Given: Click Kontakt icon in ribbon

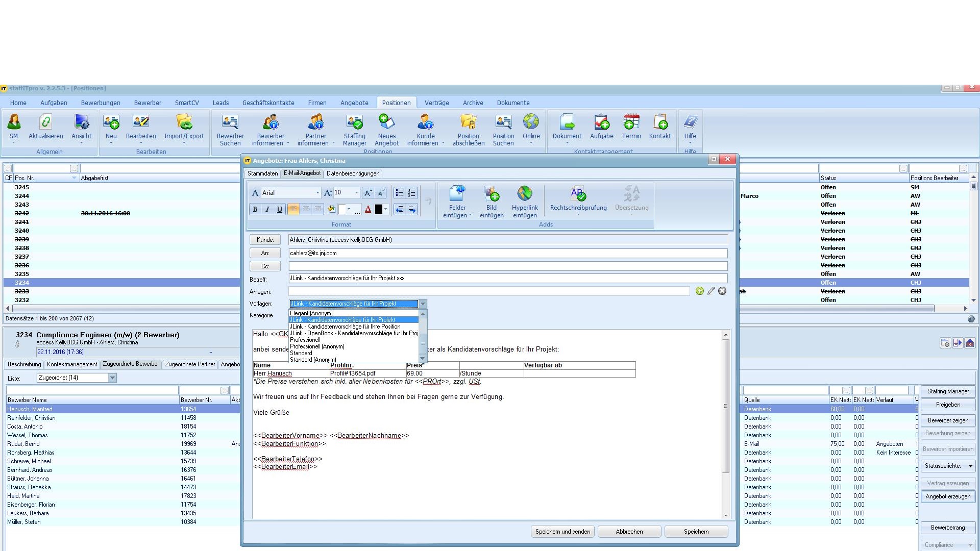Looking at the screenshot, I should (660, 128).
